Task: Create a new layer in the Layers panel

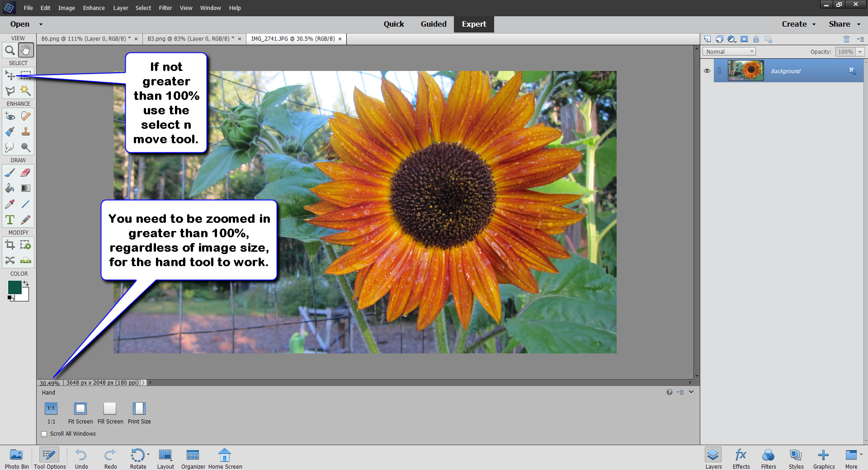Action: coord(707,39)
